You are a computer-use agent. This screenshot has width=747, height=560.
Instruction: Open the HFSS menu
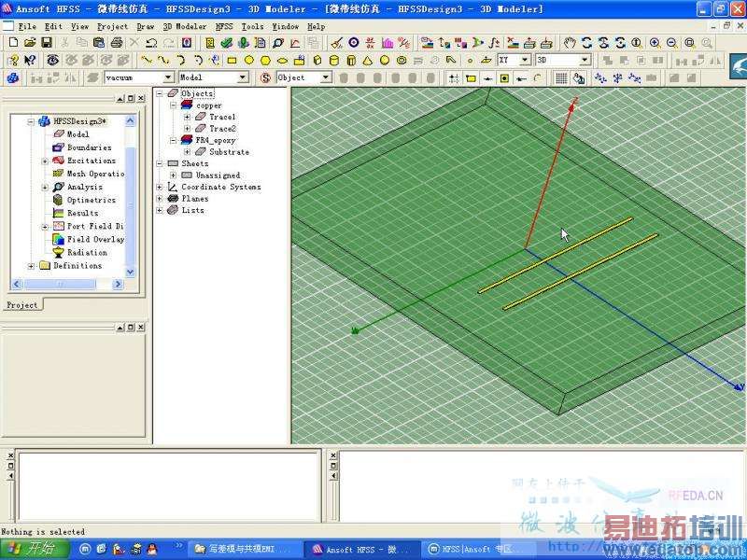pyautogui.click(x=224, y=27)
